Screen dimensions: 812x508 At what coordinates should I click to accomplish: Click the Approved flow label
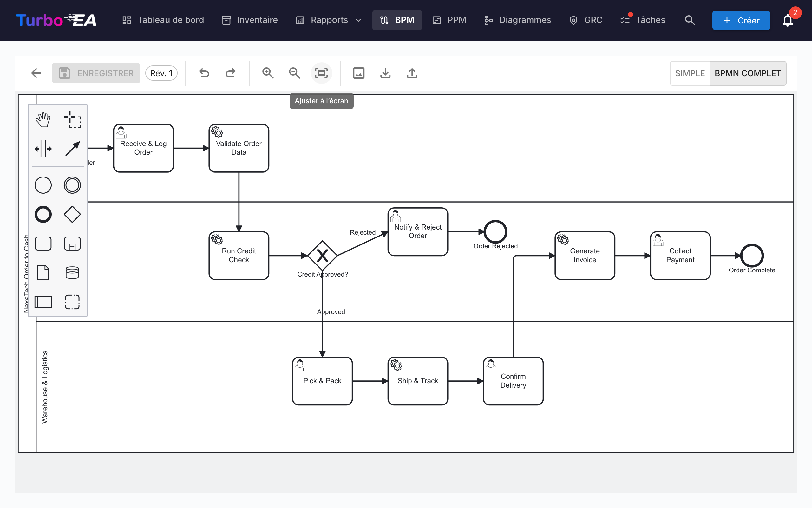click(x=331, y=312)
